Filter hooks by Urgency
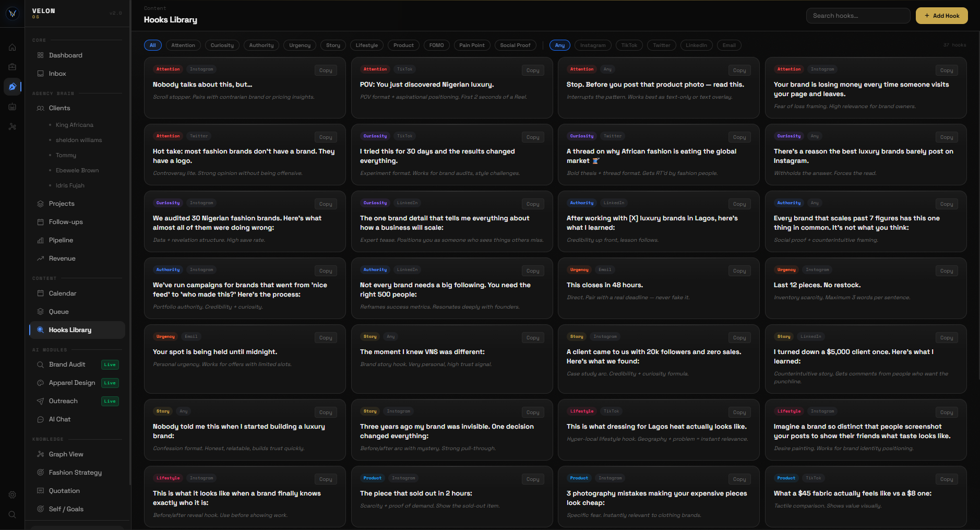Screen dimensions: 980x530 300,45
